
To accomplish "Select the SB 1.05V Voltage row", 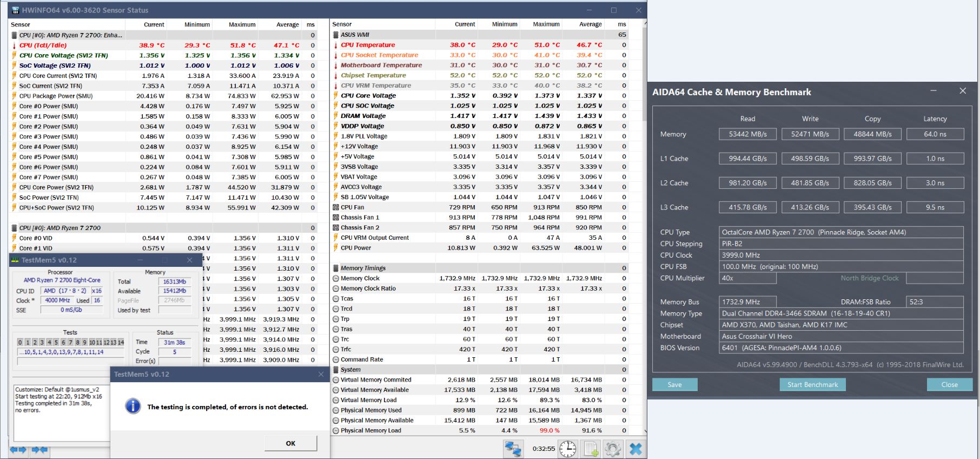I will pyautogui.click(x=479, y=197).
